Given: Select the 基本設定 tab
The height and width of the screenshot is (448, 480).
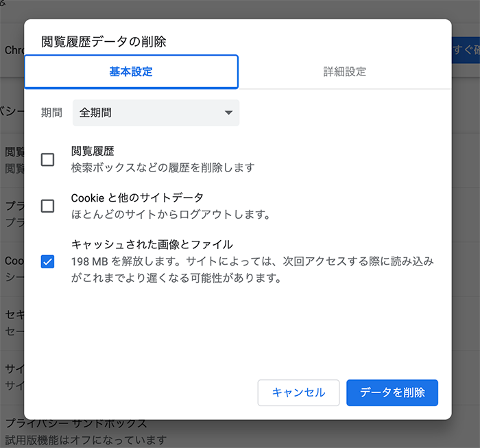Looking at the screenshot, I should tap(131, 71).
